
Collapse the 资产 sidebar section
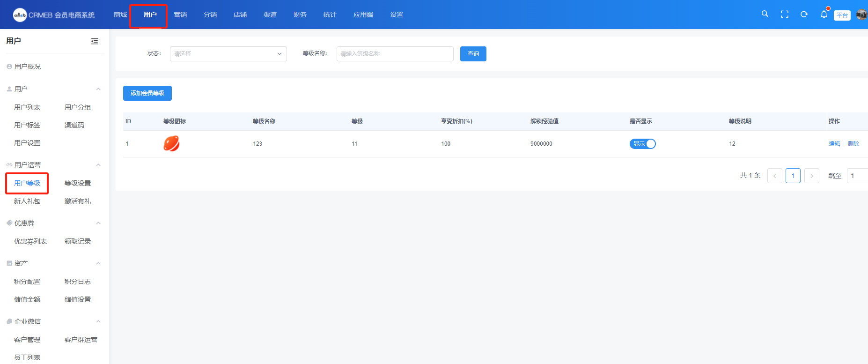[98, 263]
